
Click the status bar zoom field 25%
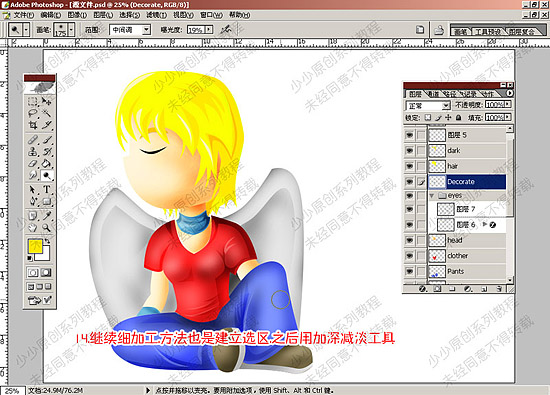point(13,390)
